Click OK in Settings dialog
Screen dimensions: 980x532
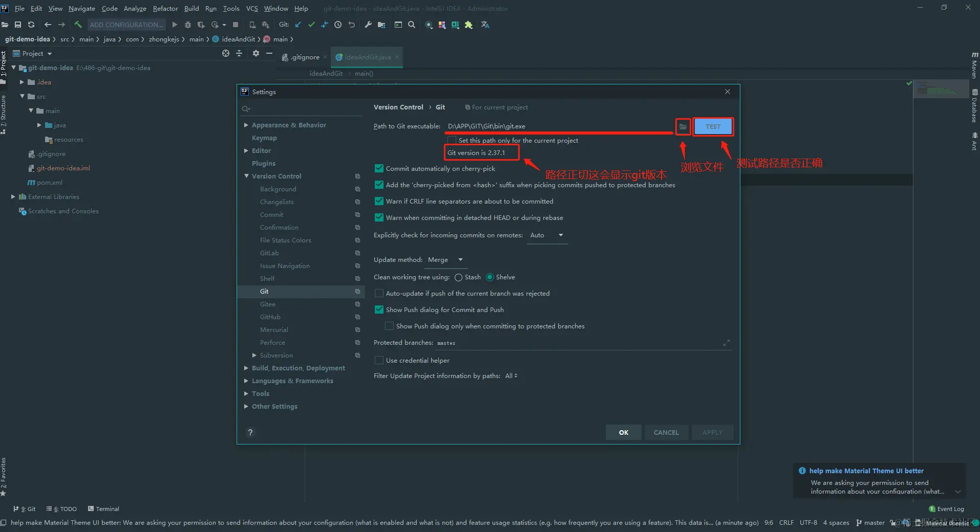tap(624, 432)
